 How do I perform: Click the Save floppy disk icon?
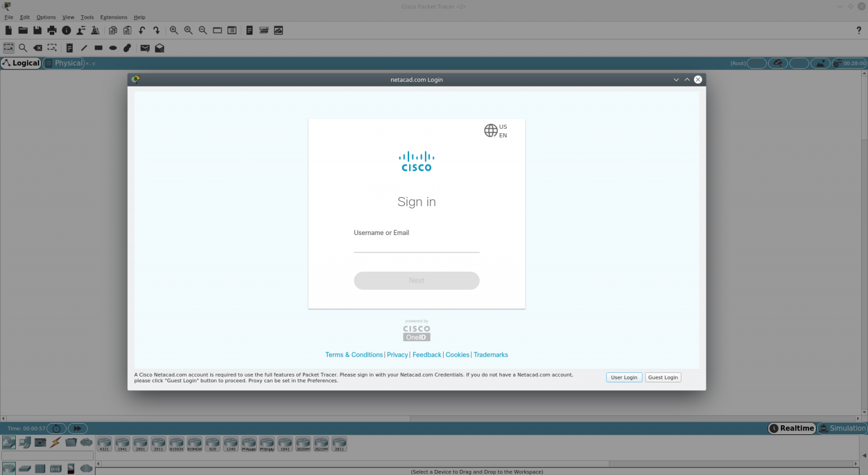click(37, 30)
